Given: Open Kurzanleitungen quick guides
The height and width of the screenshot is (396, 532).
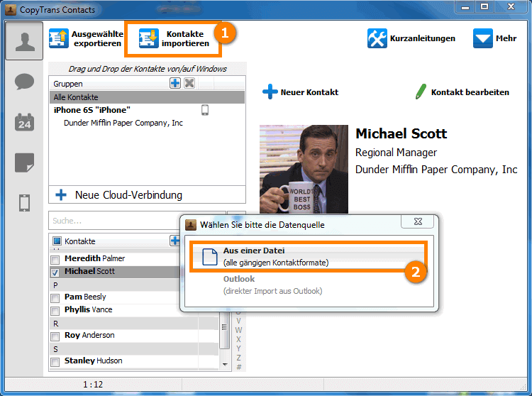Looking at the screenshot, I should (411, 38).
